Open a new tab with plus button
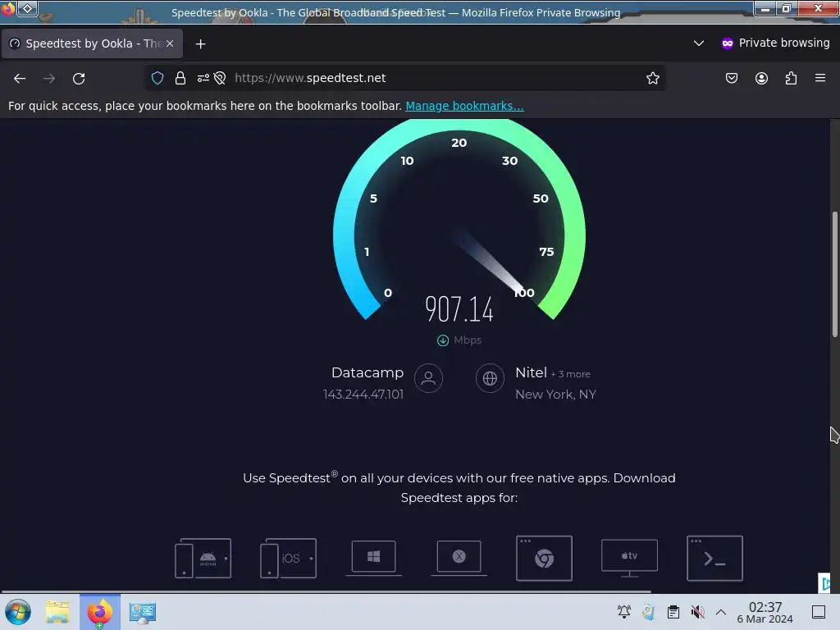The width and height of the screenshot is (840, 630). pos(200,44)
